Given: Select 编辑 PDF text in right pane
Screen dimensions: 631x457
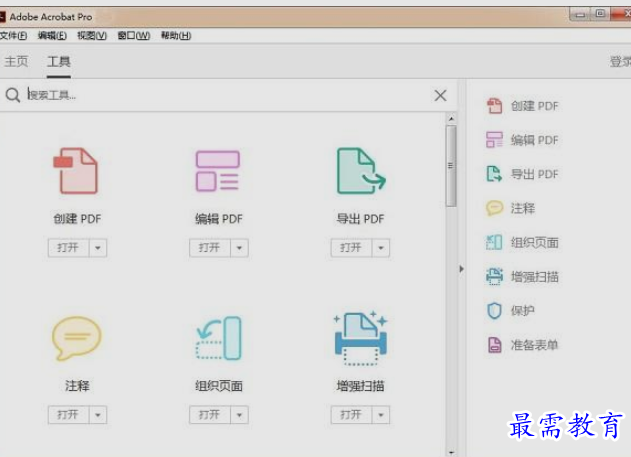Looking at the screenshot, I should tap(535, 140).
